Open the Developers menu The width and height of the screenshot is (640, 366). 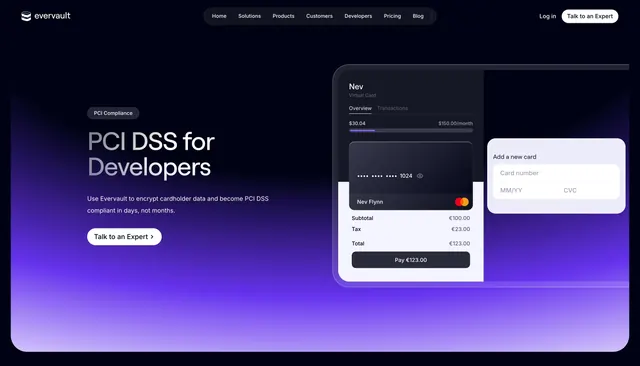pyautogui.click(x=358, y=16)
